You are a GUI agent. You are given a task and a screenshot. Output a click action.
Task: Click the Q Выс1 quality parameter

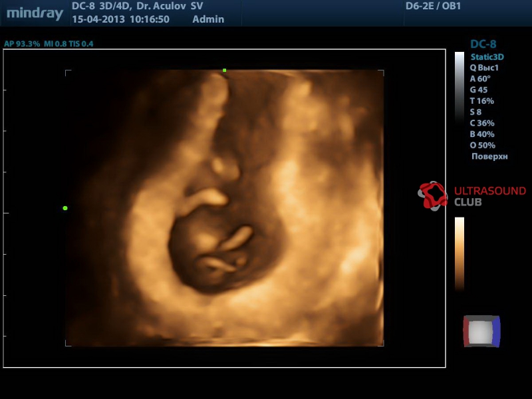point(484,68)
